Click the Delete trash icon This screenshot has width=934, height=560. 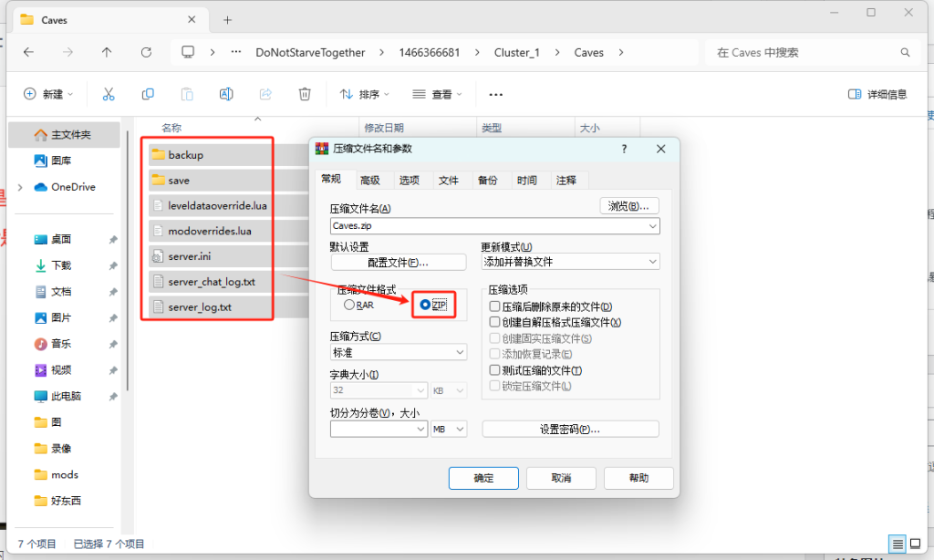click(x=305, y=94)
